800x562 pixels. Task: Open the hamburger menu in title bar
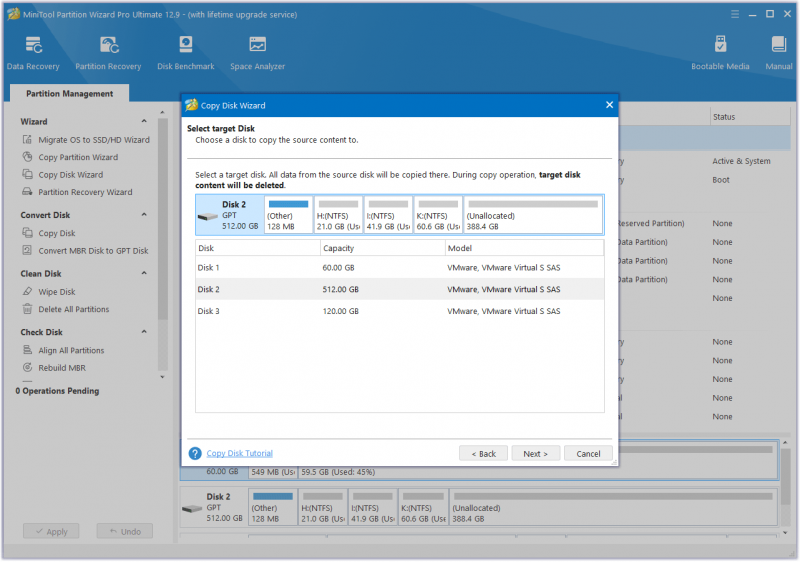click(735, 14)
